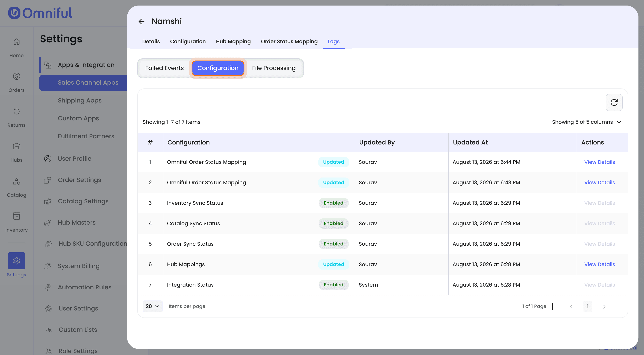This screenshot has width=644, height=355.
Task: Click the Enabled badge for Inventory Sync Status
Action: tap(334, 203)
